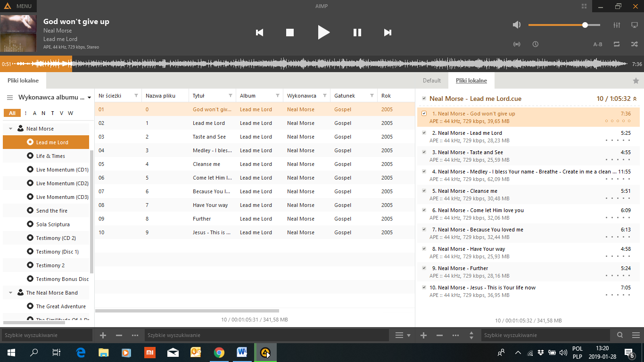Collapse Neal Morse - Lead me Lord.cue group

[635, 99]
